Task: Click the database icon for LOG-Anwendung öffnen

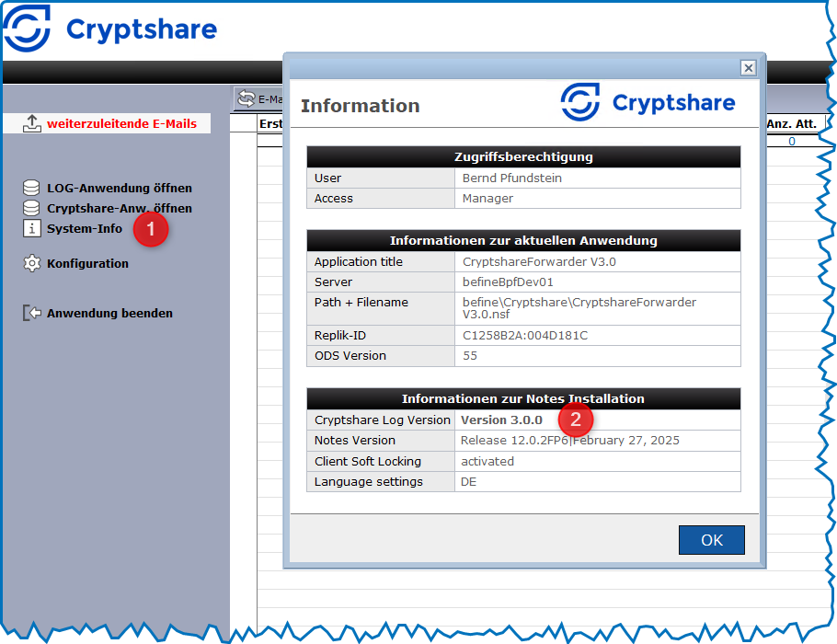Action: coord(31,188)
